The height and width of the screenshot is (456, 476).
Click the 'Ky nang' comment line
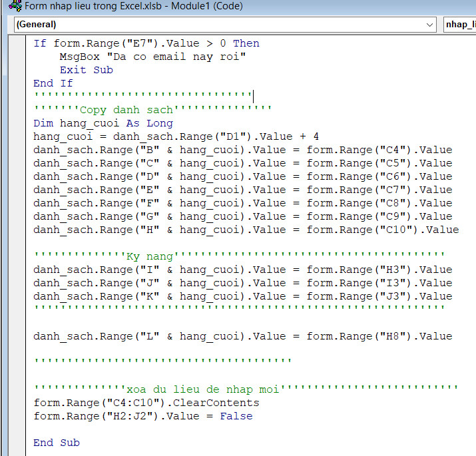pos(239,256)
